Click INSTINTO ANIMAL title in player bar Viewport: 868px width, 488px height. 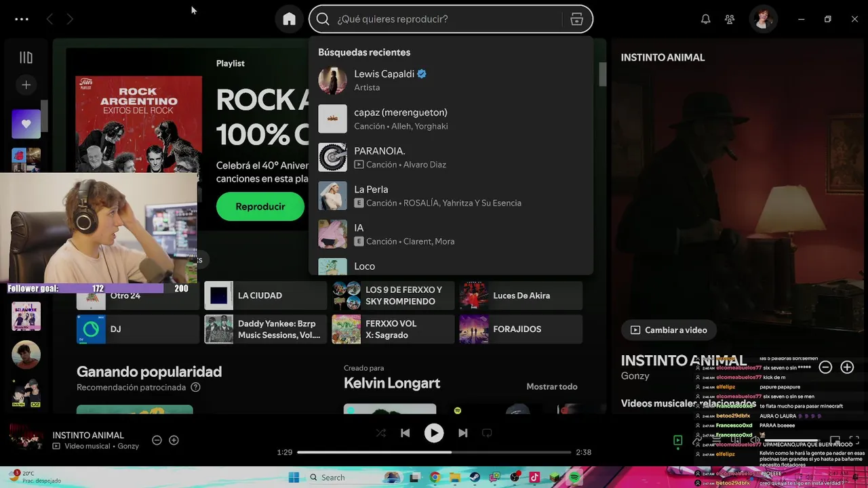pos(88,435)
